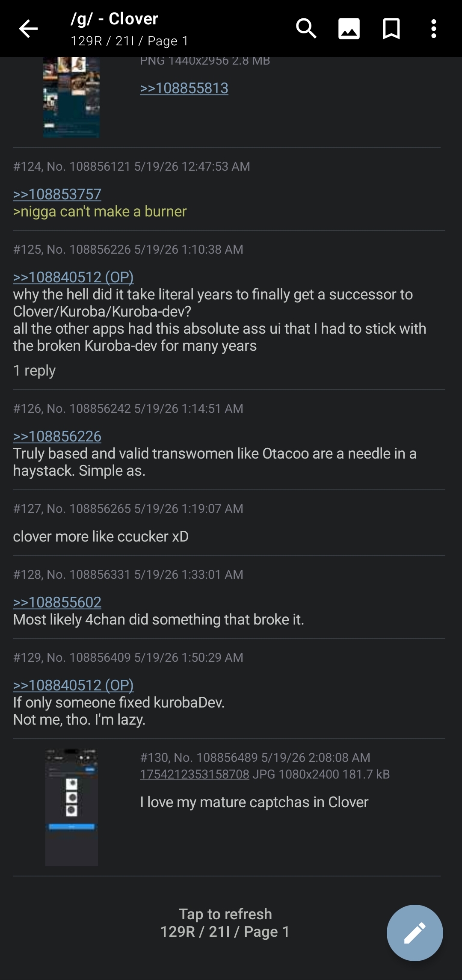This screenshot has width=462, height=980.
Task: Open OP quote link in post #125
Action: [x=73, y=277]
